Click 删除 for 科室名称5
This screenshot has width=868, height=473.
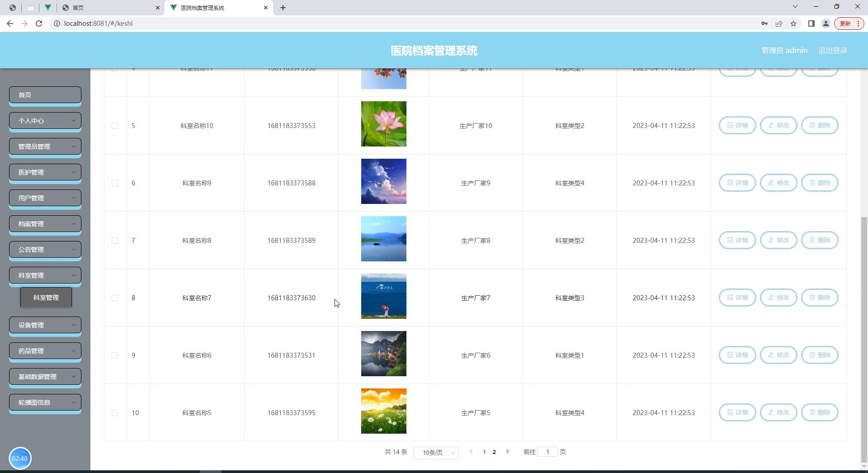[820, 412]
